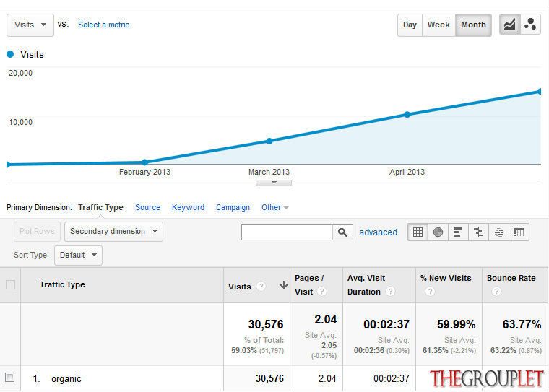Select the Percentage pie chart view icon
The height and width of the screenshot is (392, 549).
[x=438, y=232]
